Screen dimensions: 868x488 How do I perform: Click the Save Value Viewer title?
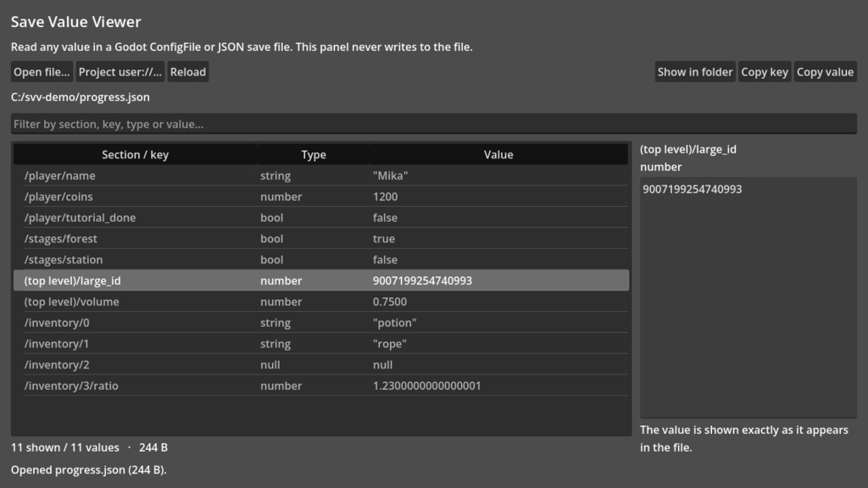click(75, 21)
